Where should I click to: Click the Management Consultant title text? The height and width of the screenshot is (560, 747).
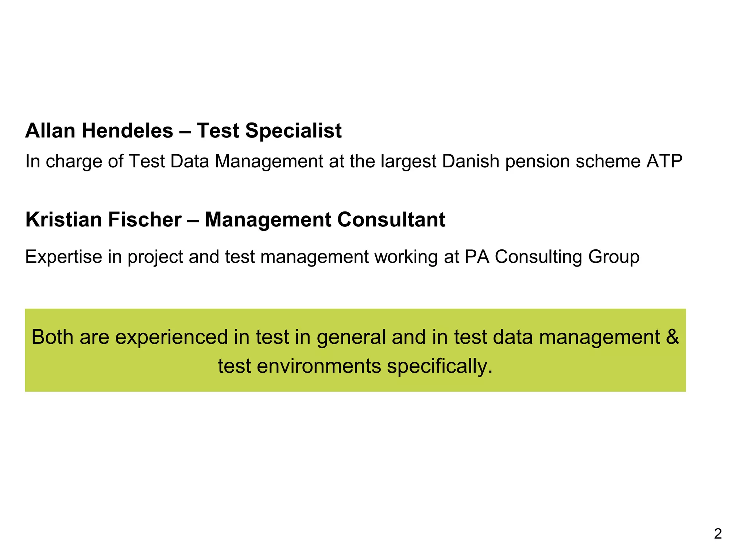pos(325,219)
